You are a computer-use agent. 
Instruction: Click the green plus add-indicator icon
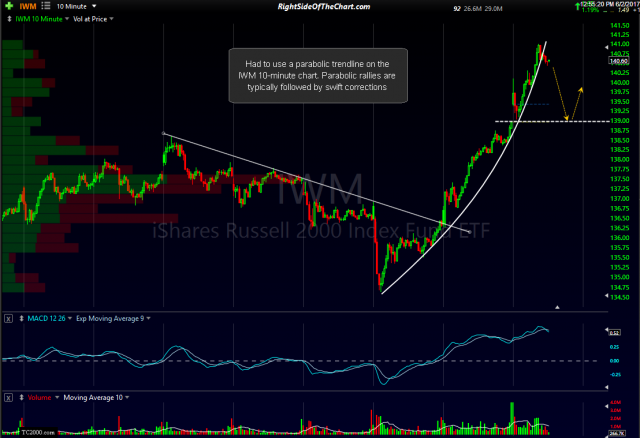click(x=9, y=6)
